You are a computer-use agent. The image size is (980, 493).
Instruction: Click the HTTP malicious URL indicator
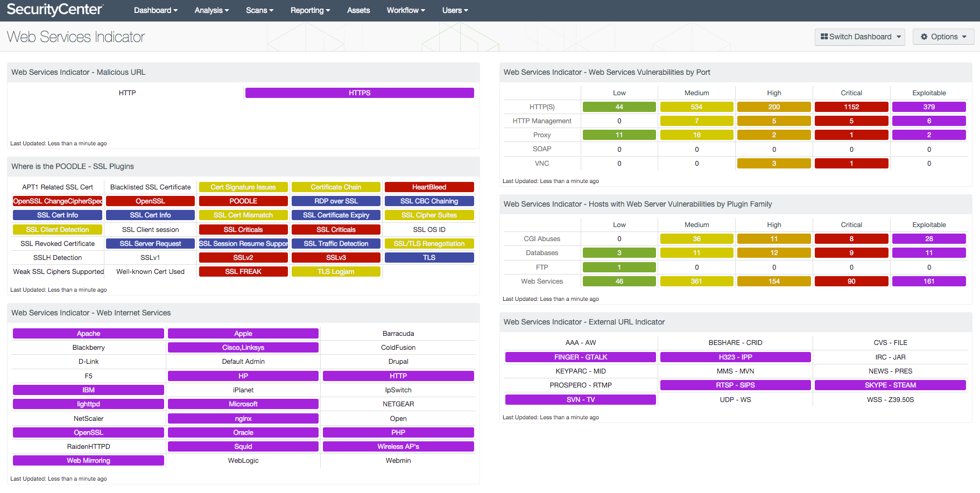127,93
